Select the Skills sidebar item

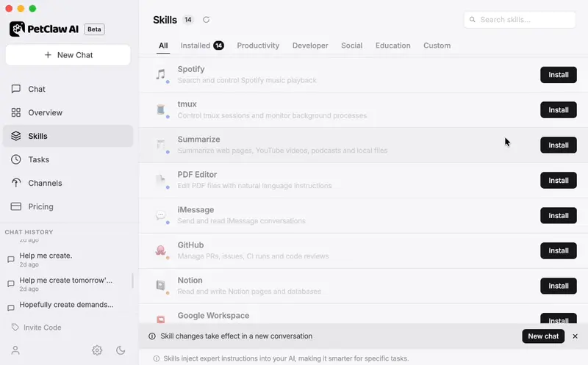(68, 136)
